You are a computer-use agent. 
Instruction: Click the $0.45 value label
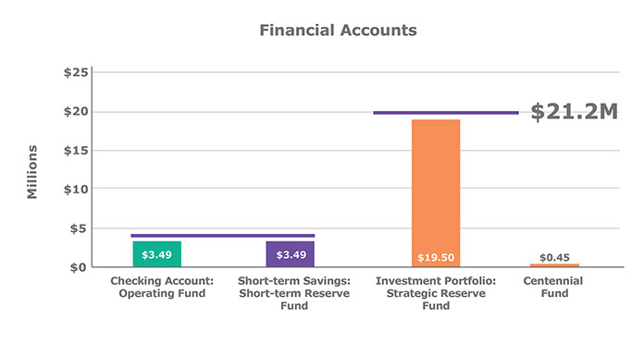tap(554, 257)
